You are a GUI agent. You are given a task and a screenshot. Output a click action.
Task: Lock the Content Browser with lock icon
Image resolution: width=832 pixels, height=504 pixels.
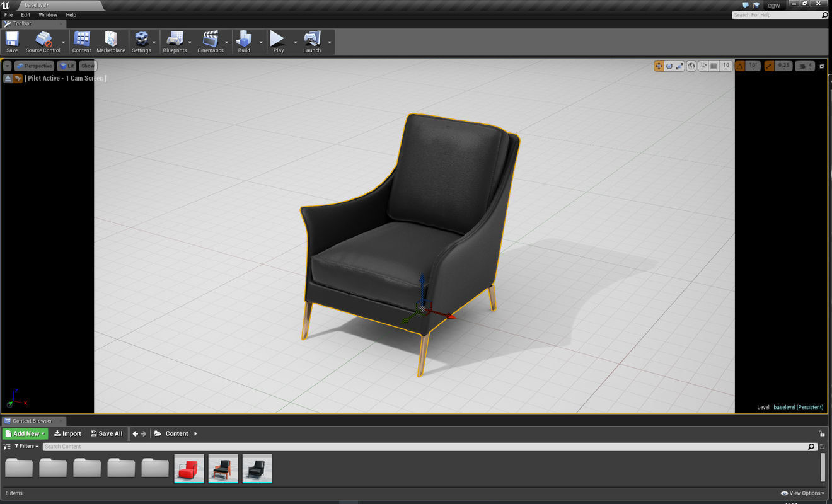tap(821, 433)
